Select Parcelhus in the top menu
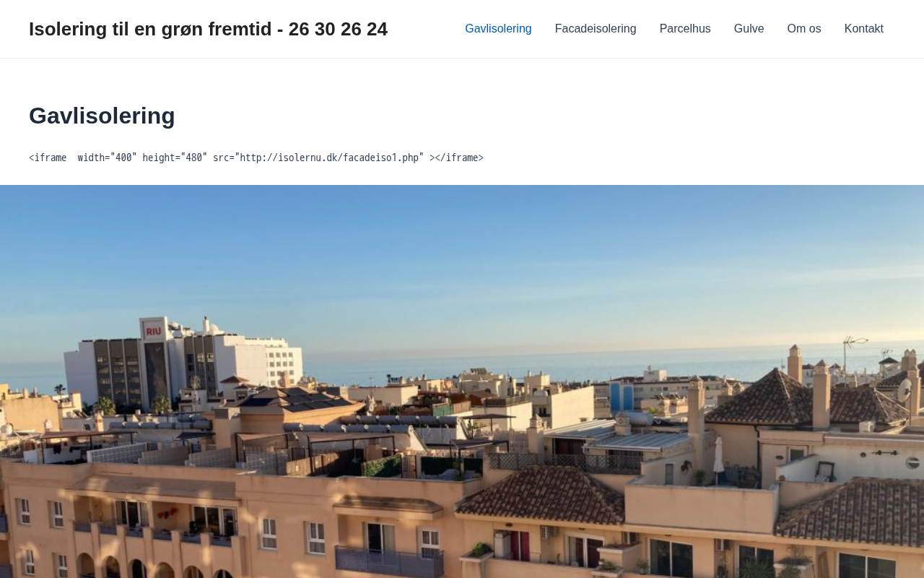This screenshot has height=578, width=924. click(x=685, y=29)
